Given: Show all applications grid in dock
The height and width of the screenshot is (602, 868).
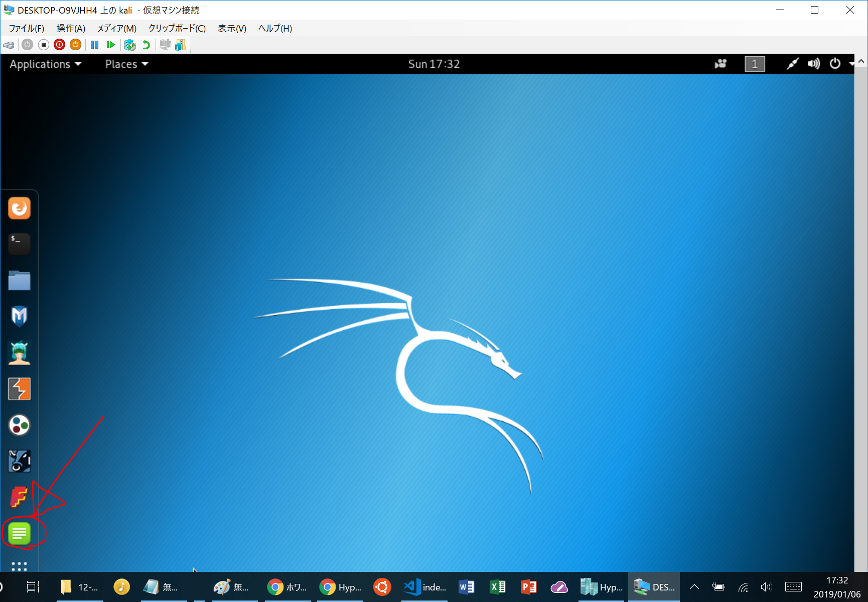Looking at the screenshot, I should (x=19, y=566).
